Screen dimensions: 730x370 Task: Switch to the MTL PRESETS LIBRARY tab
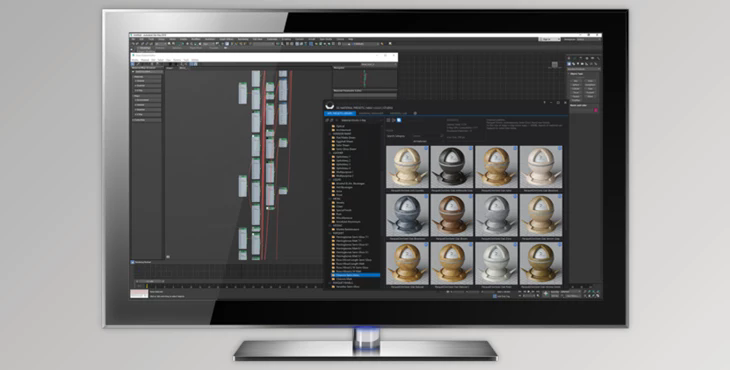click(x=340, y=113)
